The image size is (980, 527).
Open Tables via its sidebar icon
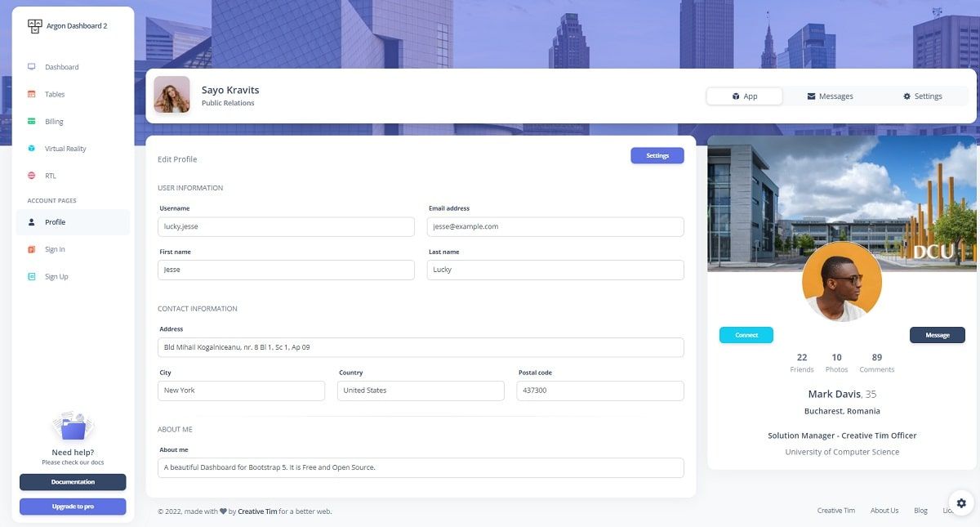(x=31, y=94)
